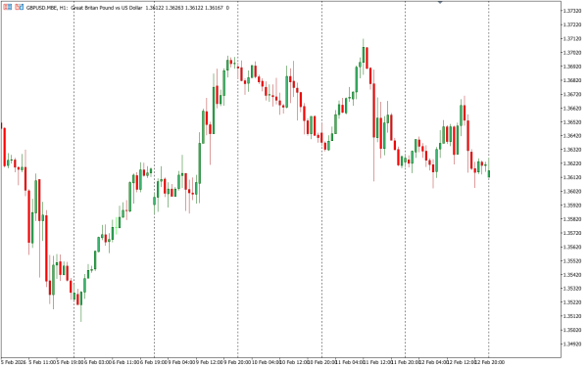Click the 1.35520 price scale label
The image size is (588, 368).
(572, 260)
